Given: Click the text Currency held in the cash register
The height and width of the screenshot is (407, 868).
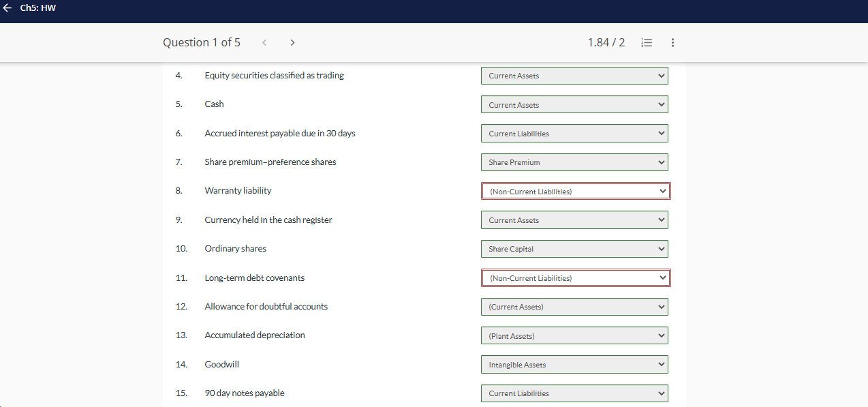Looking at the screenshot, I should coord(268,220).
